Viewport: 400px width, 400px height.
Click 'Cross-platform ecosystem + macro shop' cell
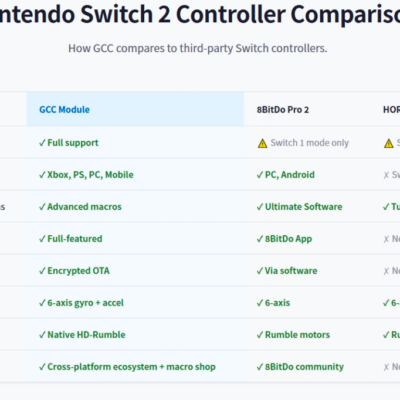click(x=135, y=366)
